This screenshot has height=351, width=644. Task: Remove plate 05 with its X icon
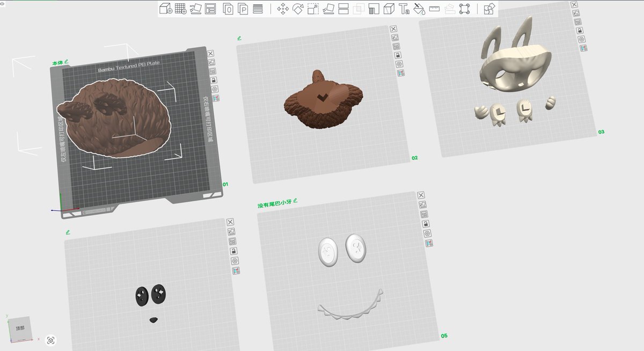421,195
